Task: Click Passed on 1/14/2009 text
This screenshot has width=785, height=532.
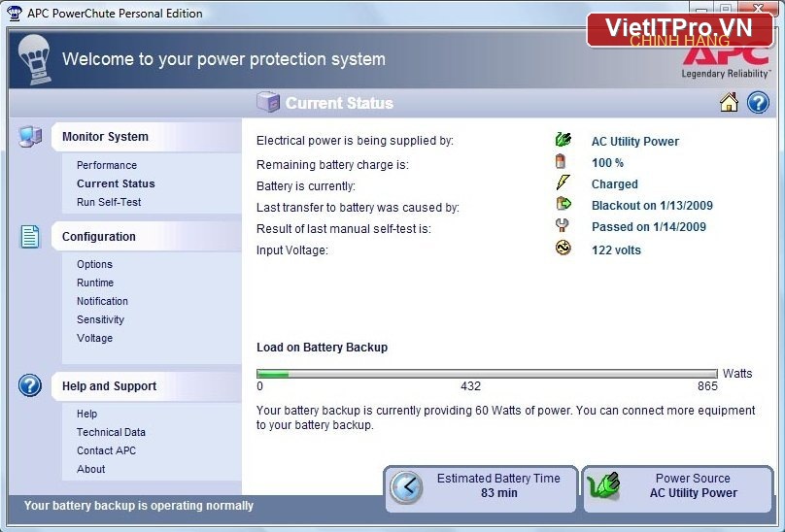Action: pos(648,227)
